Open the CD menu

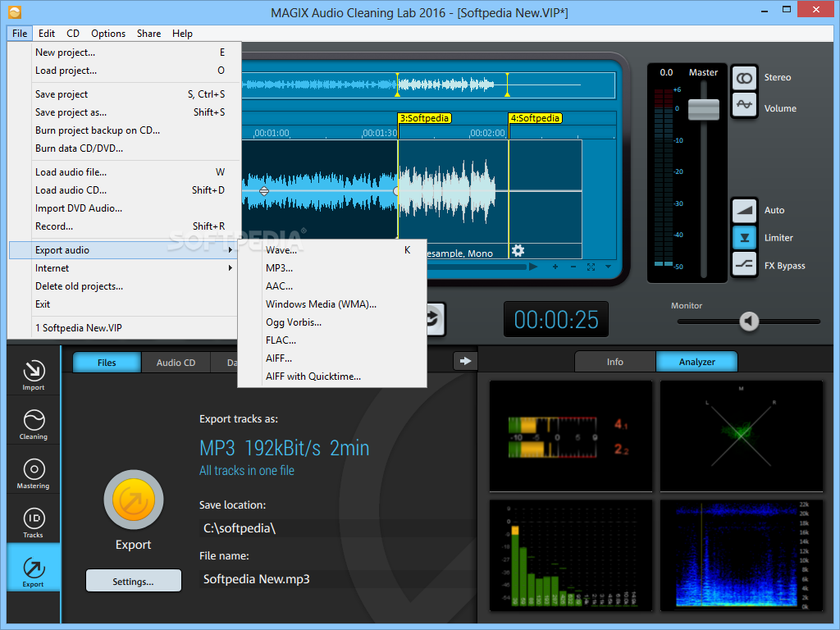tap(73, 33)
